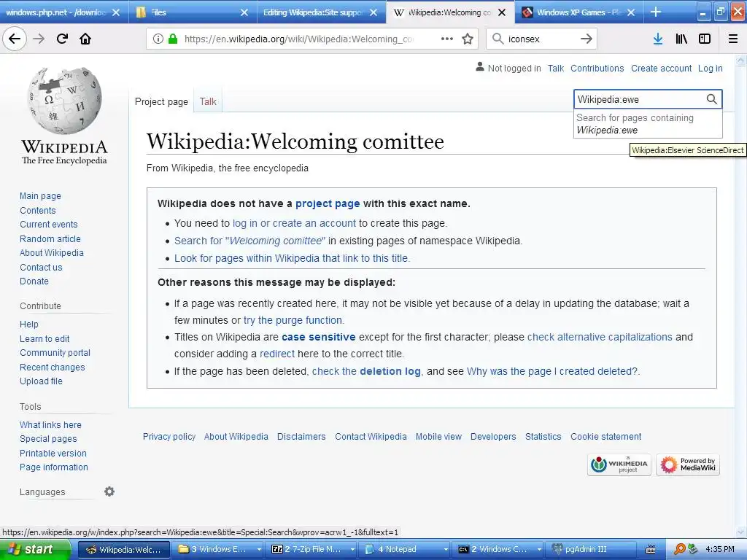Image resolution: width=747 pixels, height=560 pixels.
Task: Click the green padlock security icon
Action: pos(173,39)
